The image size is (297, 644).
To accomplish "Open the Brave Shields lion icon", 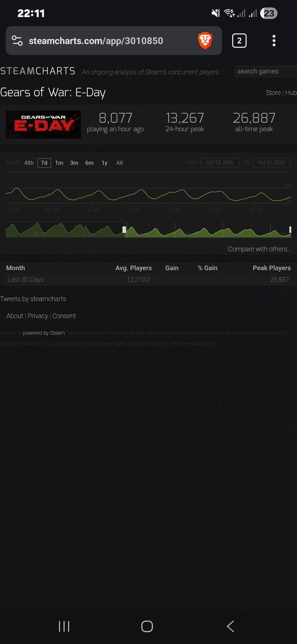I will 205,41.
